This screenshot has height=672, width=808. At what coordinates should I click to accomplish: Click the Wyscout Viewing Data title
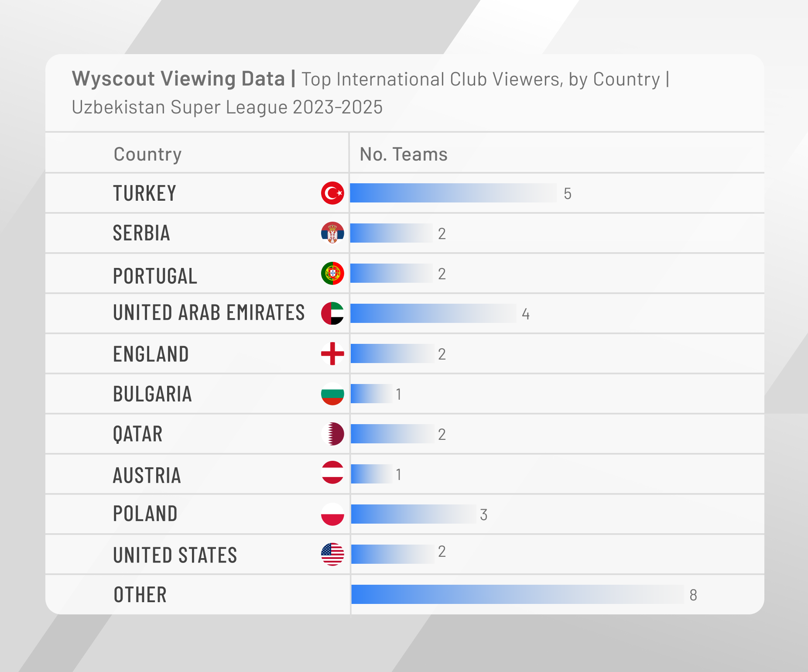(178, 79)
